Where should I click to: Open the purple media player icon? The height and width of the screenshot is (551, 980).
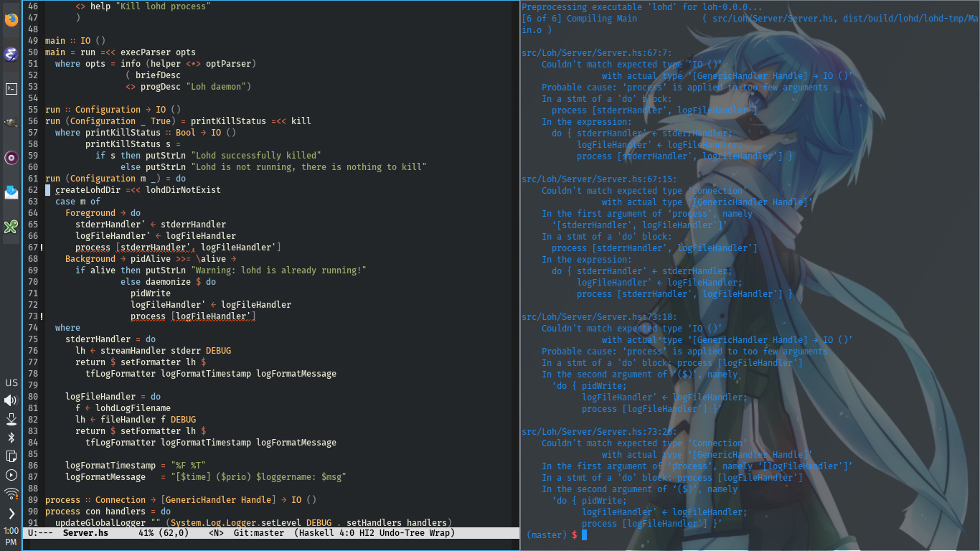point(11,158)
